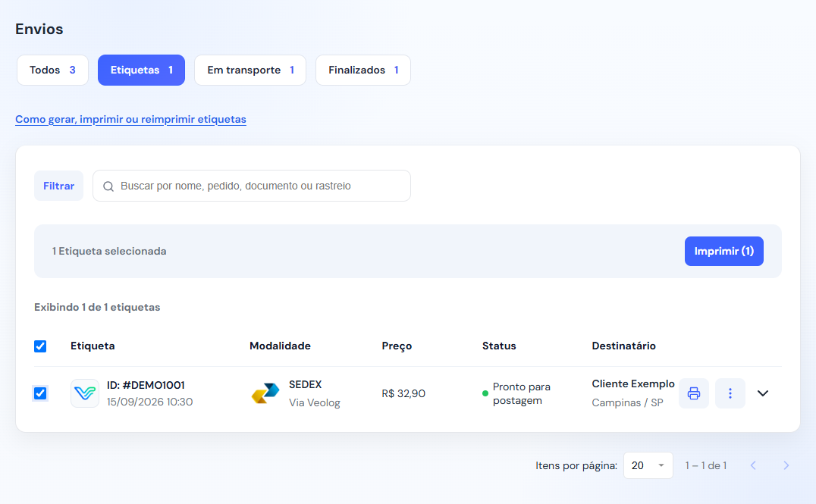Screen dimensions: 816x504
Task: Open the items per page dropdown
Action: click(x=648, y=465)
